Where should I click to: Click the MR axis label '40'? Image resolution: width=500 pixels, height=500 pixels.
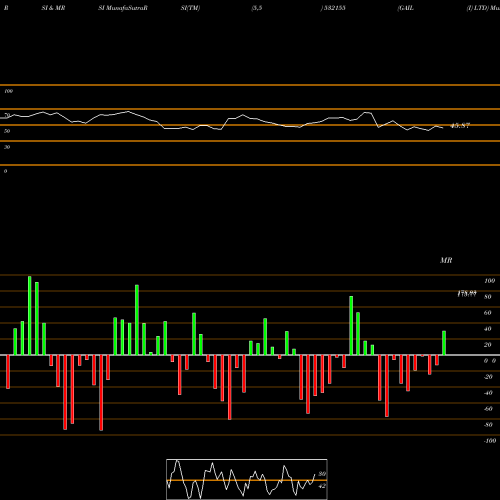coord(488,329)
